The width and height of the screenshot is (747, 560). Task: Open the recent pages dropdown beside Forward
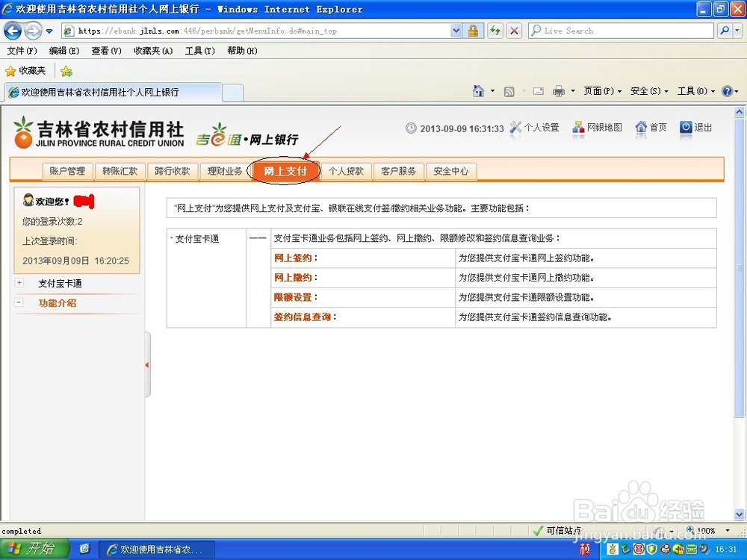point(49,31)
